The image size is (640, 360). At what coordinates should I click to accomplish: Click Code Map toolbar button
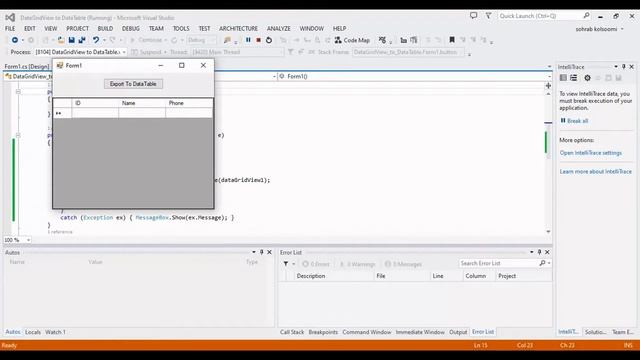pyautogui.click(x=352, y=40)
